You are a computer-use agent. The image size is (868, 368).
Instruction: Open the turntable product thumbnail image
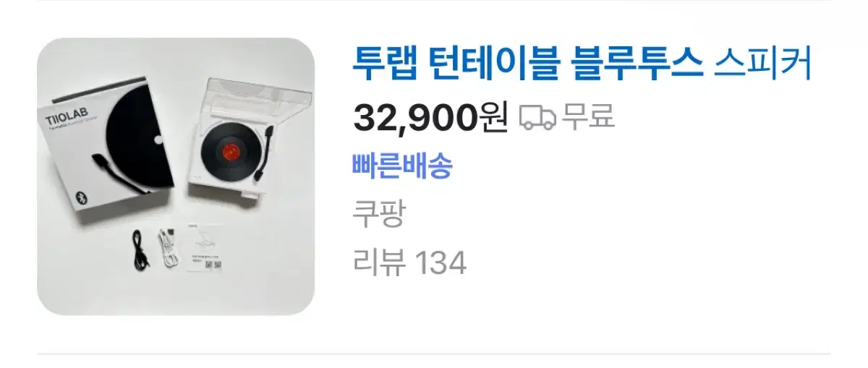point(176,176)
